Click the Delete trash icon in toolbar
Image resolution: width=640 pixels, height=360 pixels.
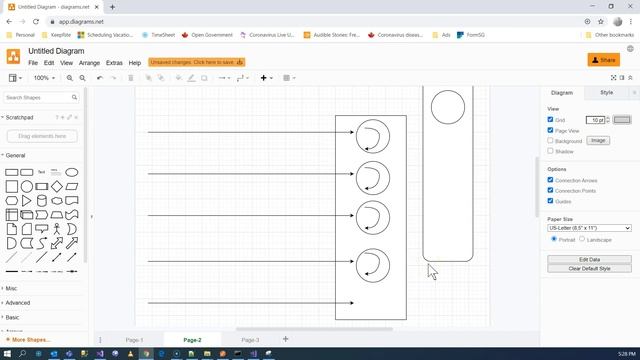tap(131, 78)
